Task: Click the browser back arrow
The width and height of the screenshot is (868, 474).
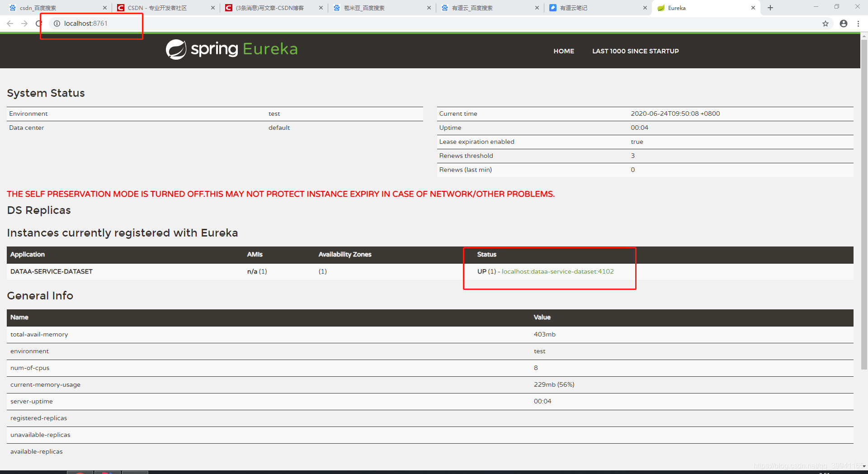Action: (10, 24)
